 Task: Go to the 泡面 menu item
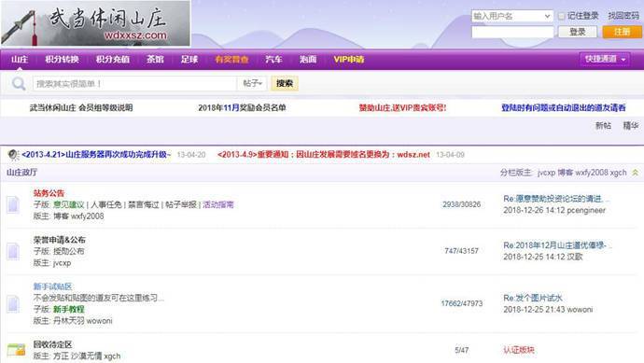click(x=308, y=59)
